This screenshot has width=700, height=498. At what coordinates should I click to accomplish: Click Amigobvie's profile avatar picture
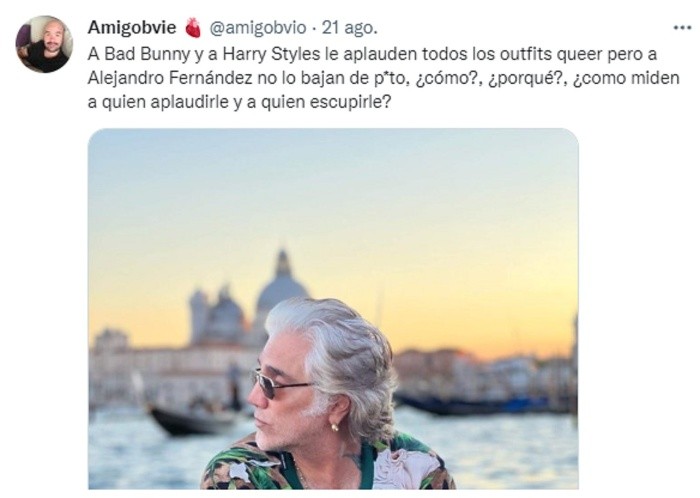click(x=44, y=44)
